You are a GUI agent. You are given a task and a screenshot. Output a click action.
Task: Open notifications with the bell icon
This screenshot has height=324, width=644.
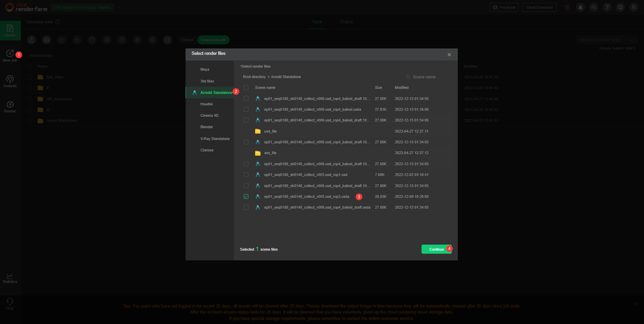click(580, 7)
